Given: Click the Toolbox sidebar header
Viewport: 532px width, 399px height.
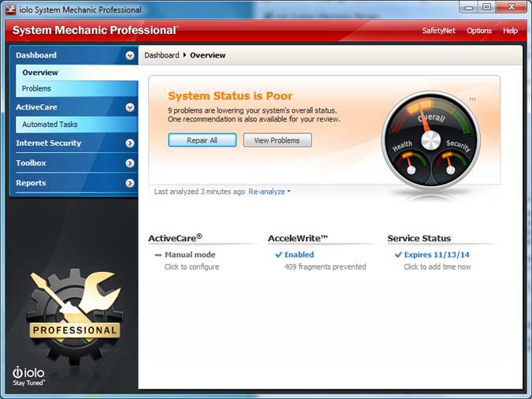Looking at the screenshot, I should (74, 163).
